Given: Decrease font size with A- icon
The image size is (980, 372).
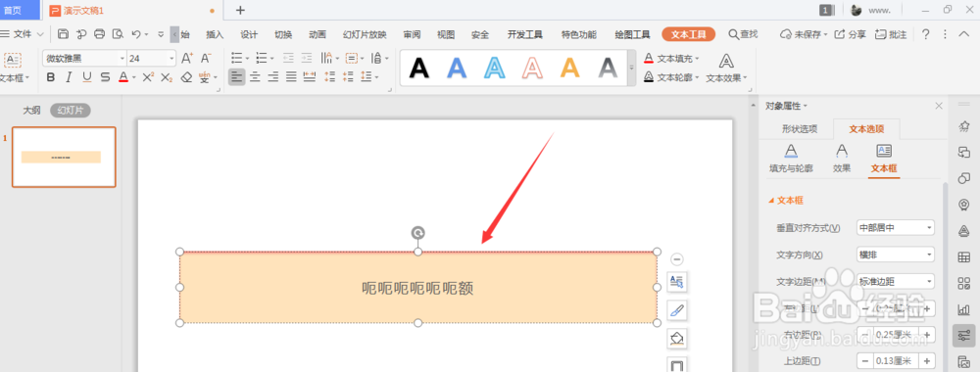Looking at the screenshot, I should pos(206,58).
